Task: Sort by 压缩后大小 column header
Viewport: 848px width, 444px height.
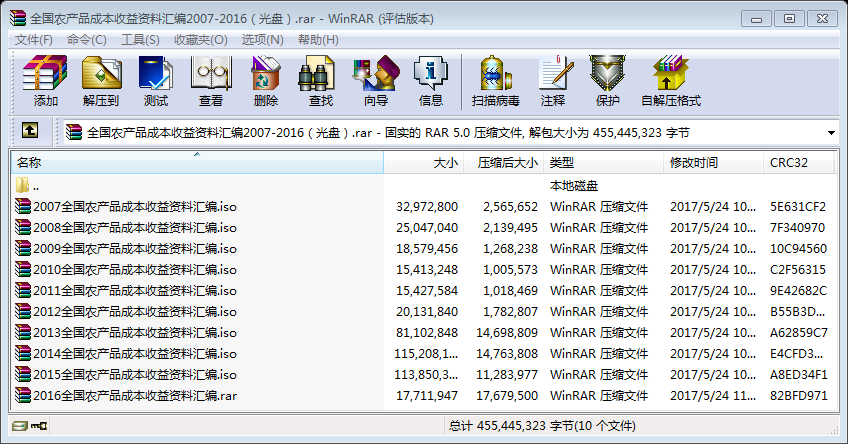Action: (x=504, y=162)
